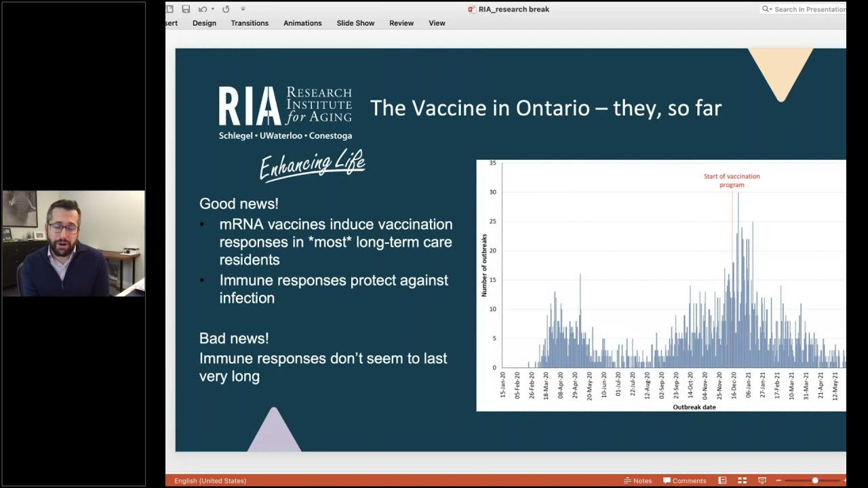Open the Review tab
The width and height of the screenshot is (868, 488).
click(401, 23)
